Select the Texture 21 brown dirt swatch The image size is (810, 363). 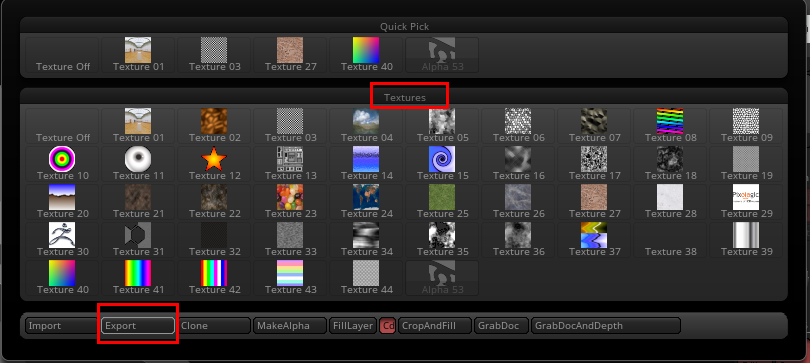point(138,202)
